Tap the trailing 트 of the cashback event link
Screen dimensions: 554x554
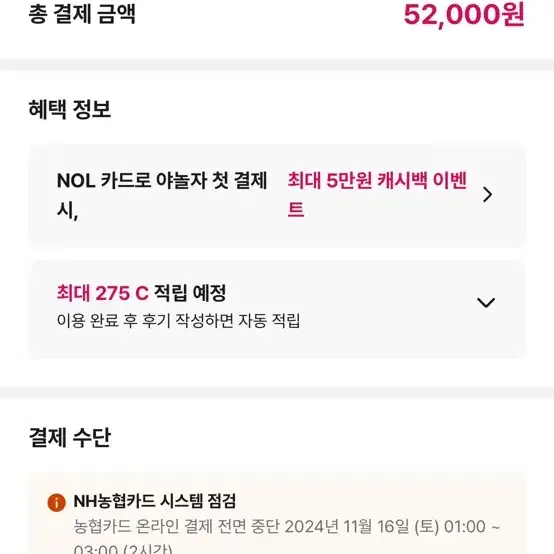tap(296, 210)
